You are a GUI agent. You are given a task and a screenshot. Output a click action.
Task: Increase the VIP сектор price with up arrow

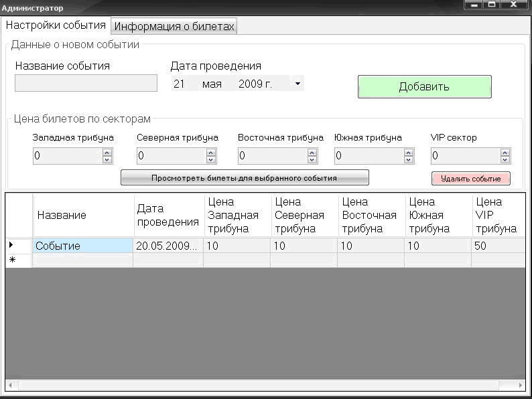click(x=505, y=153)
